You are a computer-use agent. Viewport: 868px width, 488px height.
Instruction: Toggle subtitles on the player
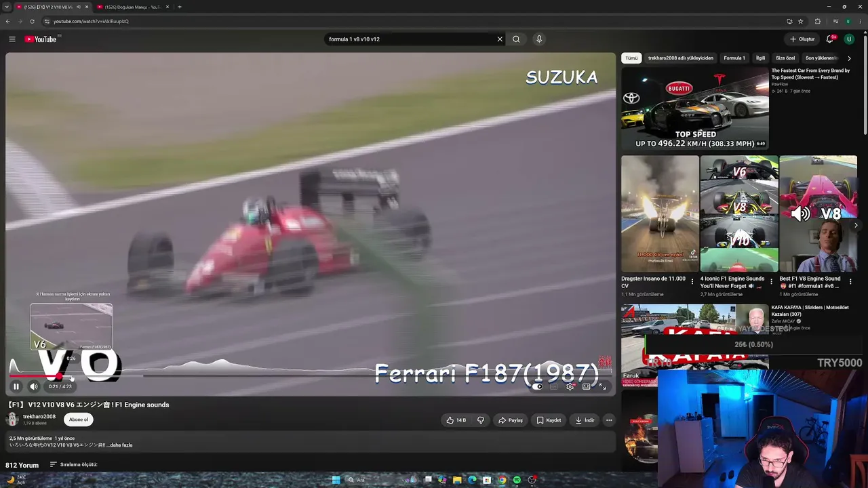tap(553, 386)
